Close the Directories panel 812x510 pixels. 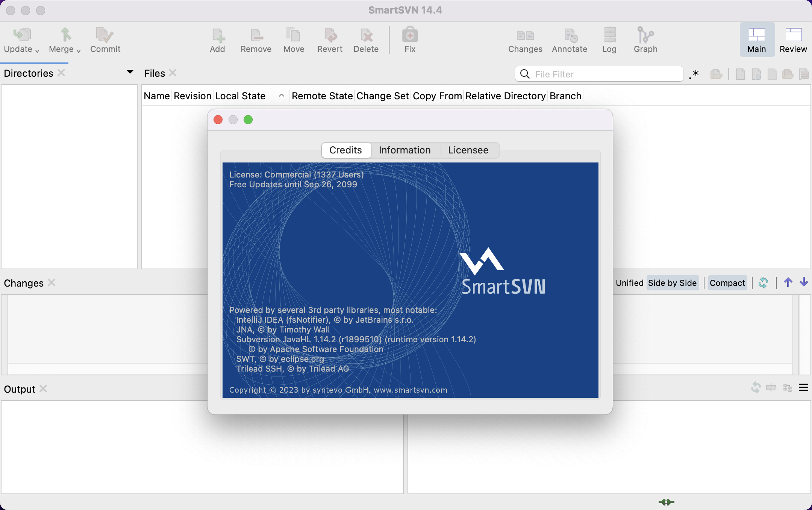click(62, 73)
